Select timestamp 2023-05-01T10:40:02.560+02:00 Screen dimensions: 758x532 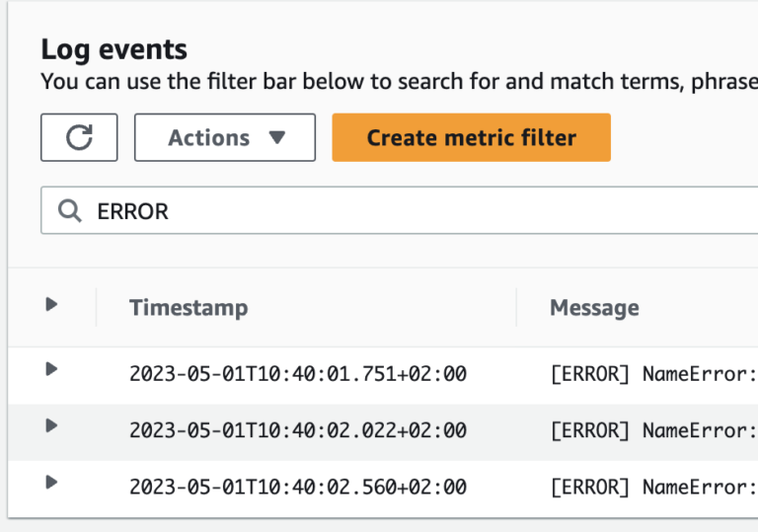298,487
